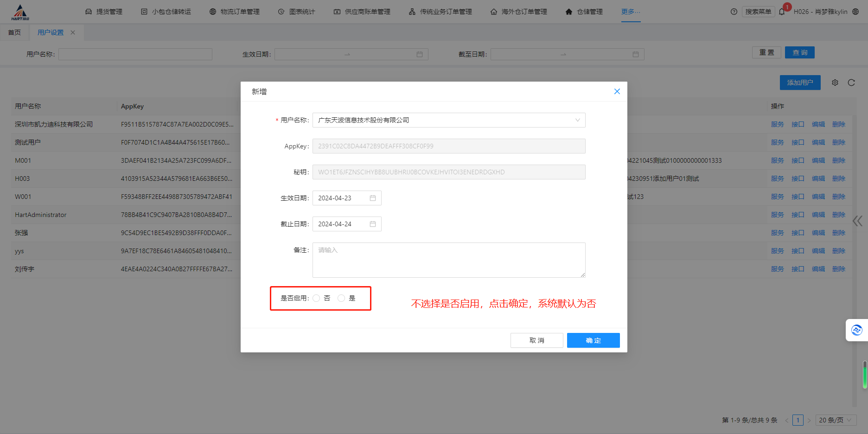Open the help question mark icon

(734, 12)
